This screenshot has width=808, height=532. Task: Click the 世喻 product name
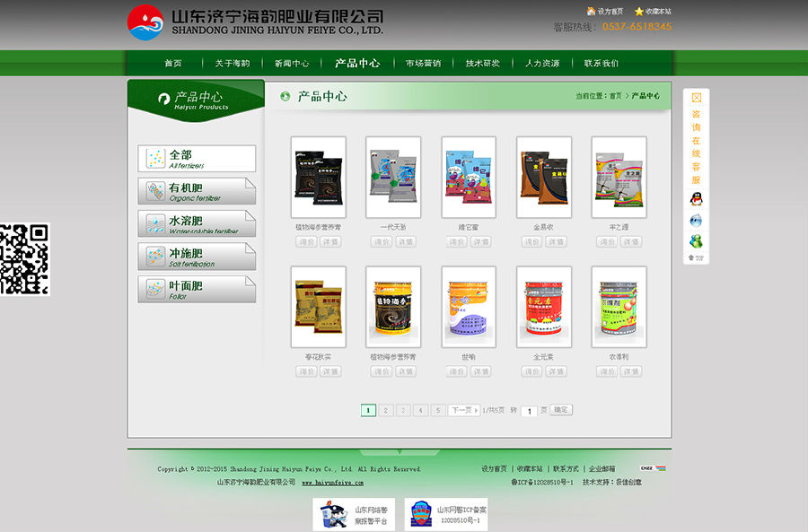click(x=469, y=357)
